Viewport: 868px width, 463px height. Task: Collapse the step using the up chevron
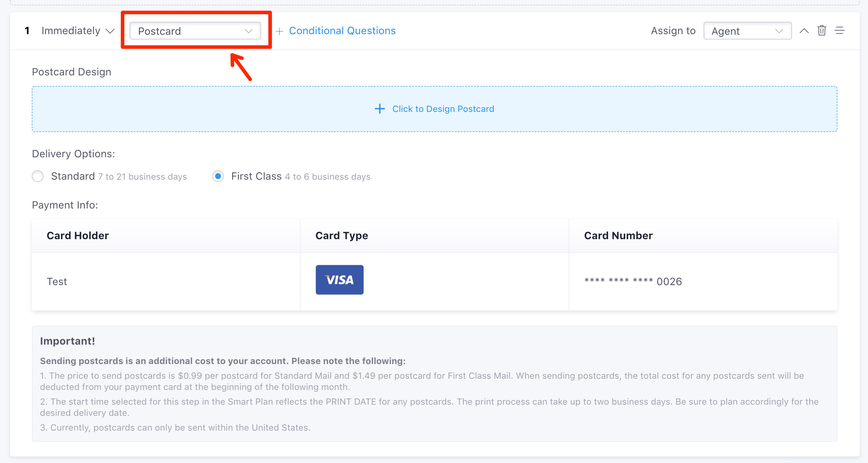tap(804, 31)
